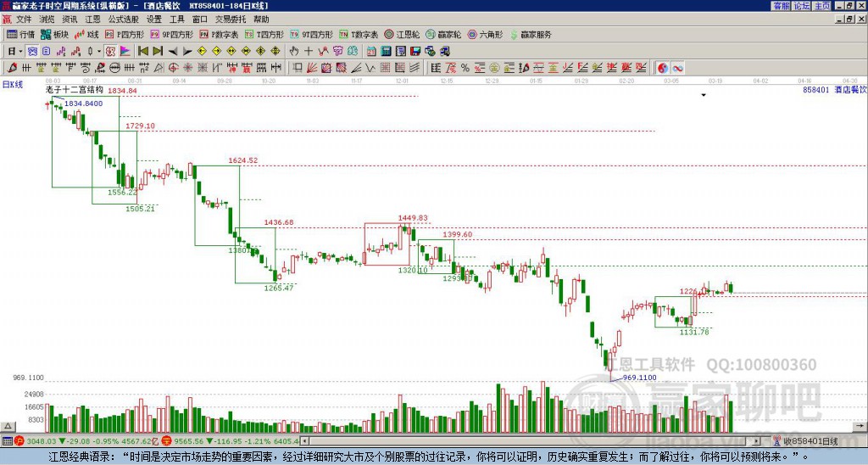Image resolution: width=868 pixels, height=465 pixels.
Task: Click the percent % tool icon
Action: [465, 68]
